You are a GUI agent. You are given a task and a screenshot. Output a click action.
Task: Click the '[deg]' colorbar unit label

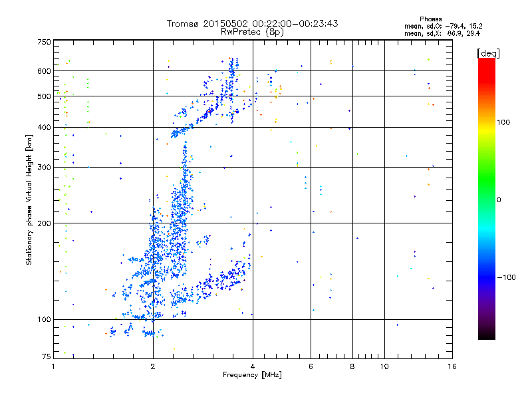(488, 53)
